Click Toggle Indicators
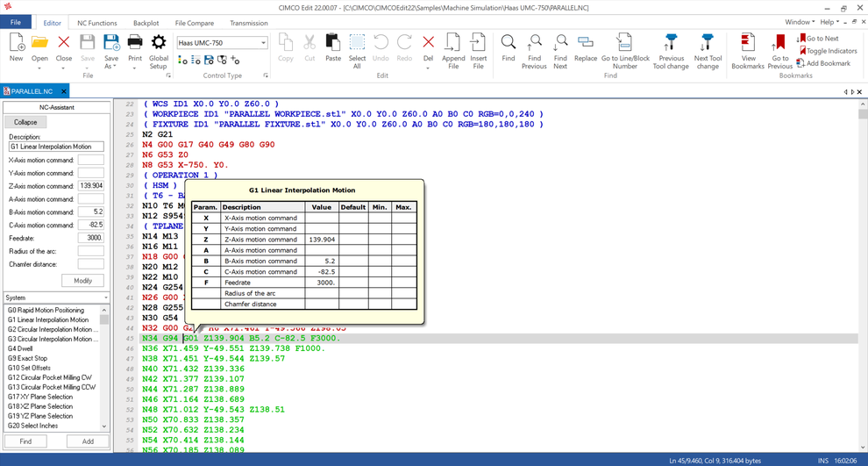 point(827,51)
